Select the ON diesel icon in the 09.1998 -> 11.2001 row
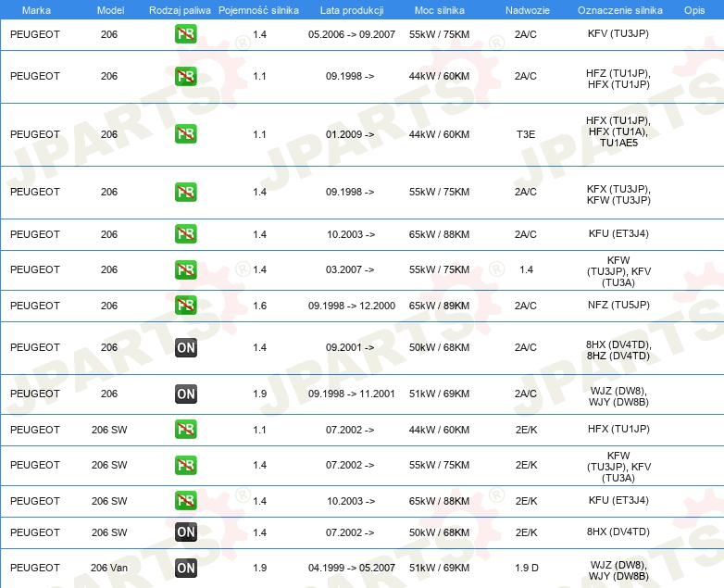 pos(185,394)
